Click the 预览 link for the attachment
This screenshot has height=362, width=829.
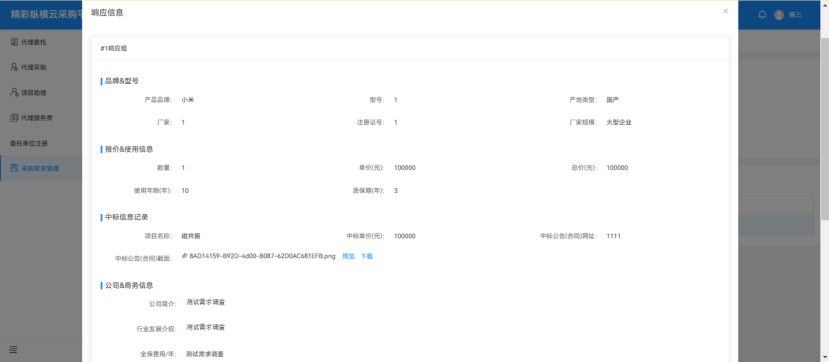click(x=348, y=256)
